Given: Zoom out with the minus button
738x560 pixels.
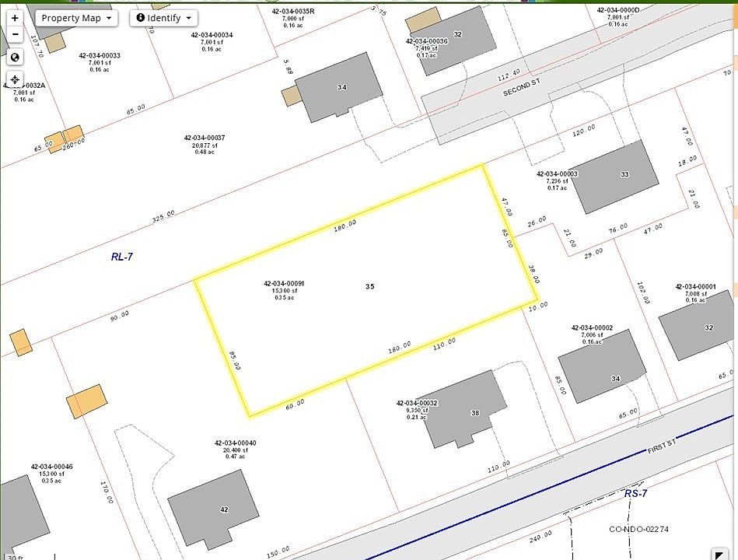Looking at the screenshot, I should tap(15, 34).
